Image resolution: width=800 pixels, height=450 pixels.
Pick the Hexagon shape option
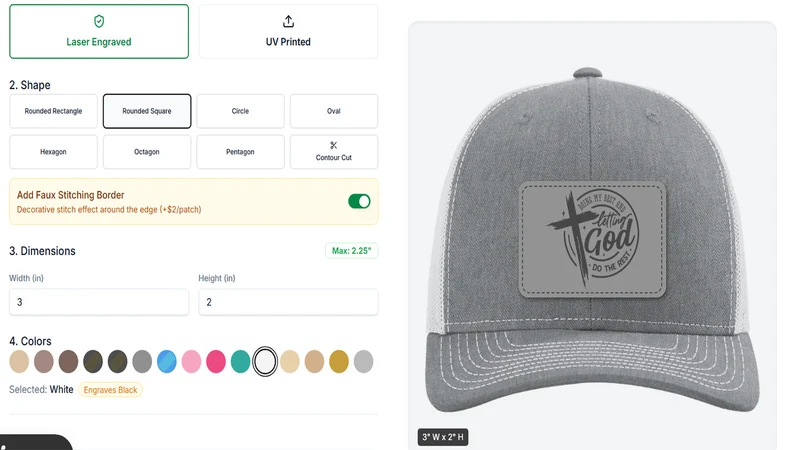(x=53, y=152)
